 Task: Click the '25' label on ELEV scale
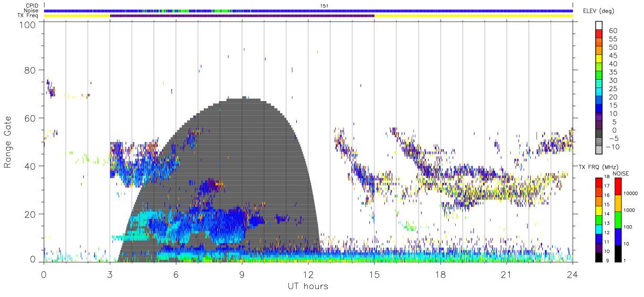[x=613, y=89]
